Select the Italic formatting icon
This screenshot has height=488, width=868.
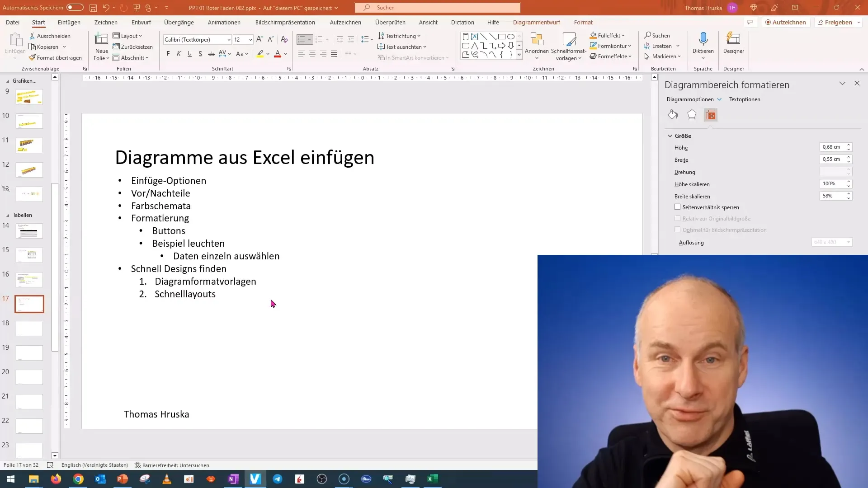click(x=178, y=54)
